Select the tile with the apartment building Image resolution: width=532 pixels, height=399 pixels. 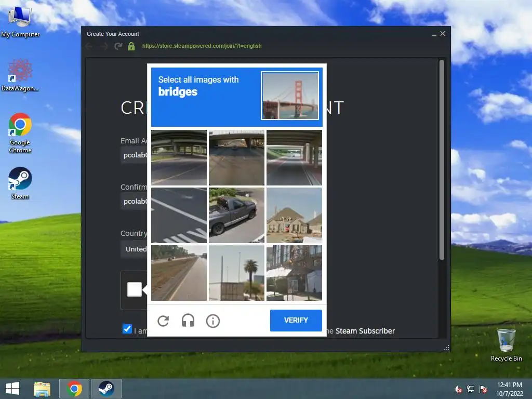click(294, 273)
